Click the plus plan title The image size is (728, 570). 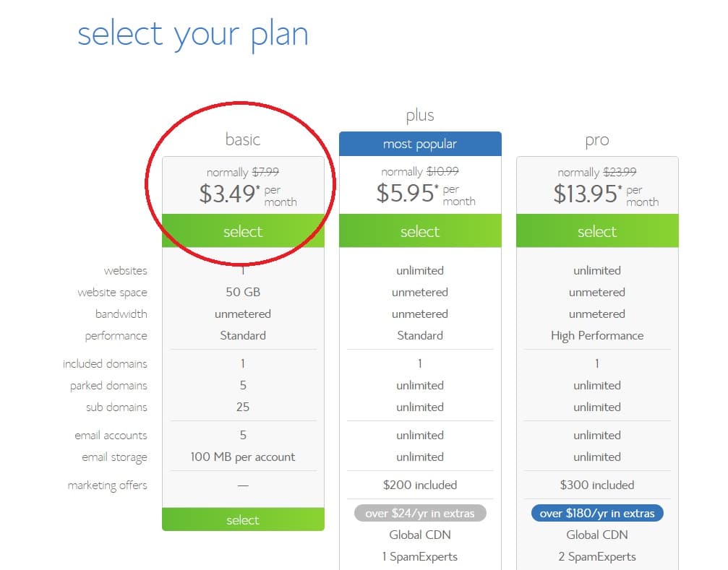point(420,116)
